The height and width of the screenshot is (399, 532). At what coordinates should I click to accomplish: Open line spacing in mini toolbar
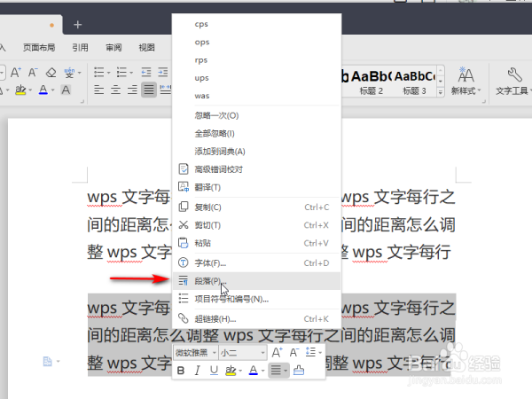pyautogui.click(x=311, y=353)
